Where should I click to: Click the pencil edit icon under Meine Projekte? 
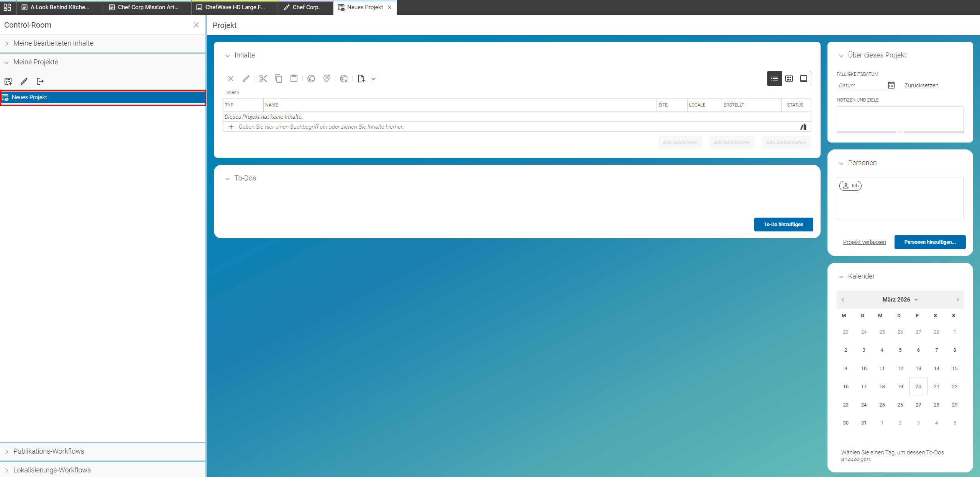24,81
